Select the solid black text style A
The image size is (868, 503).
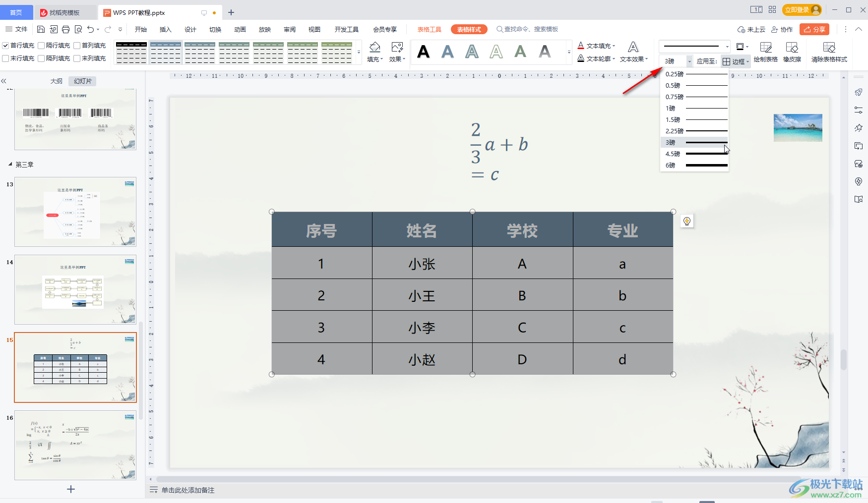[423, 52]
